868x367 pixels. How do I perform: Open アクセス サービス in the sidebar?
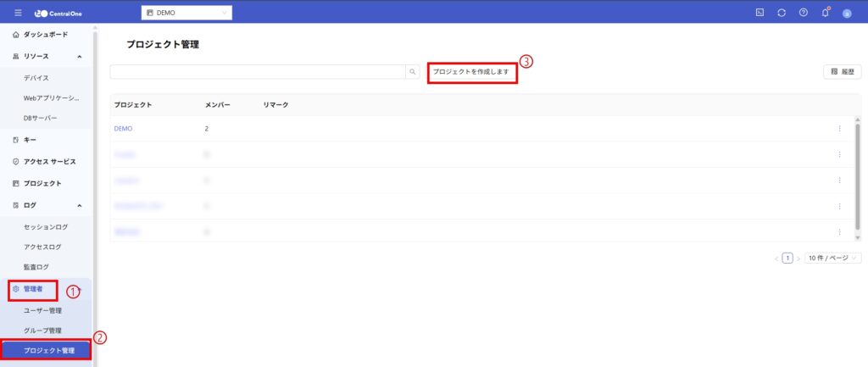pos(49,161)
